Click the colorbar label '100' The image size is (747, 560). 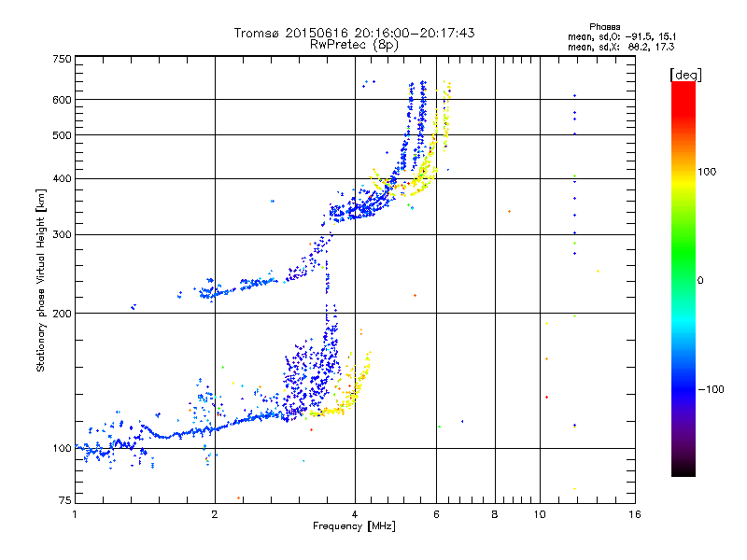pos(707,172)
